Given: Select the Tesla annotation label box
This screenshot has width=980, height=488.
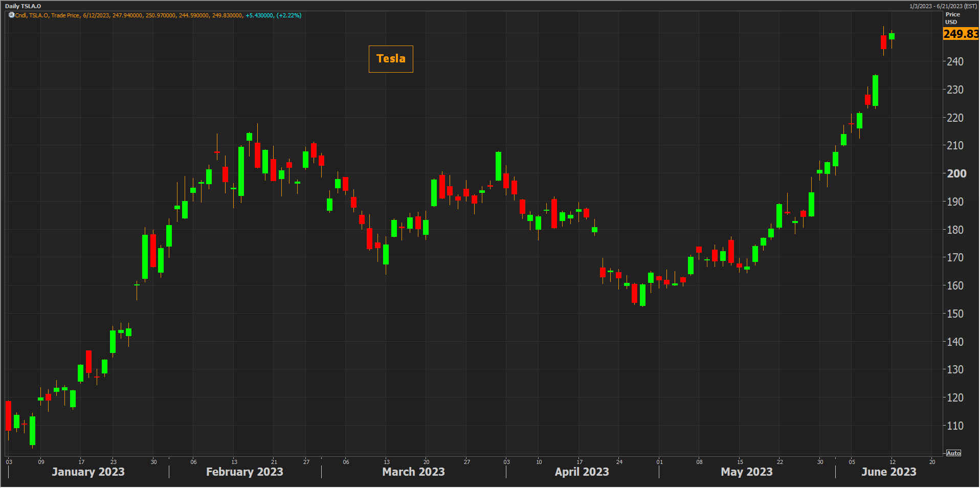Looking at the screenshot, I should (x=391, y=59).
